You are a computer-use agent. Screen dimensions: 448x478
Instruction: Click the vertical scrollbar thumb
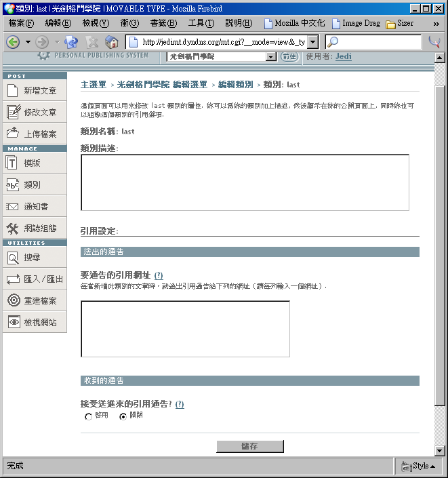[439, 245]
